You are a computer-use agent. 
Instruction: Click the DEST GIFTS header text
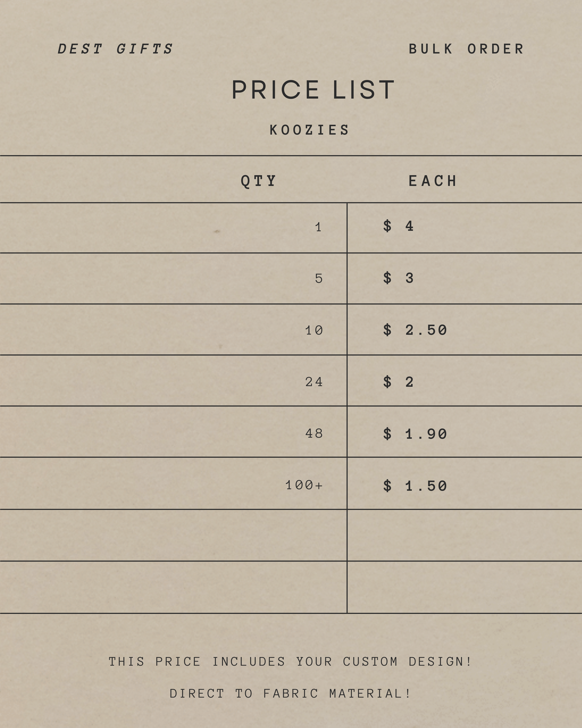point(115,49)
